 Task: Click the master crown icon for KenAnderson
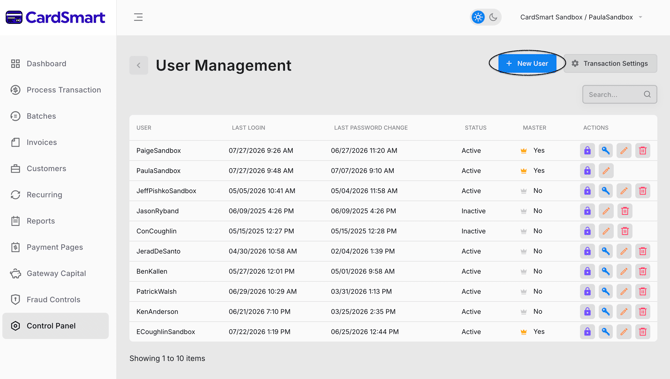pyautogui.click(x=523, y=312)
